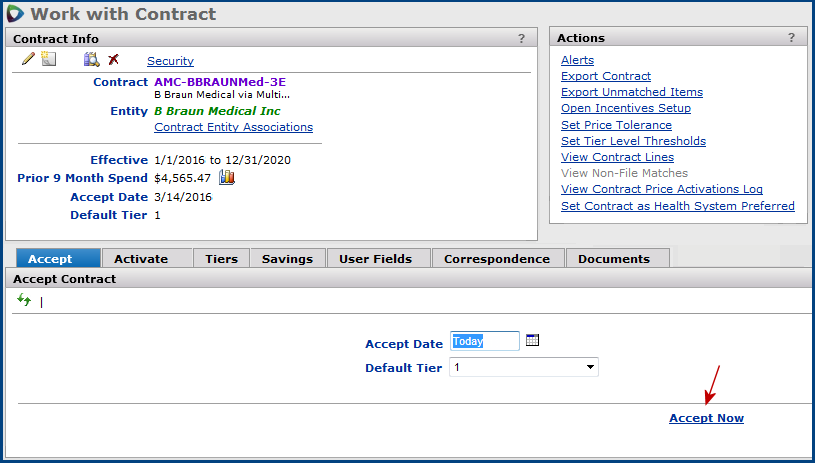Click the green refresh arrows icon
Viewport: 815px width, 463px height.
pos(24,300)
